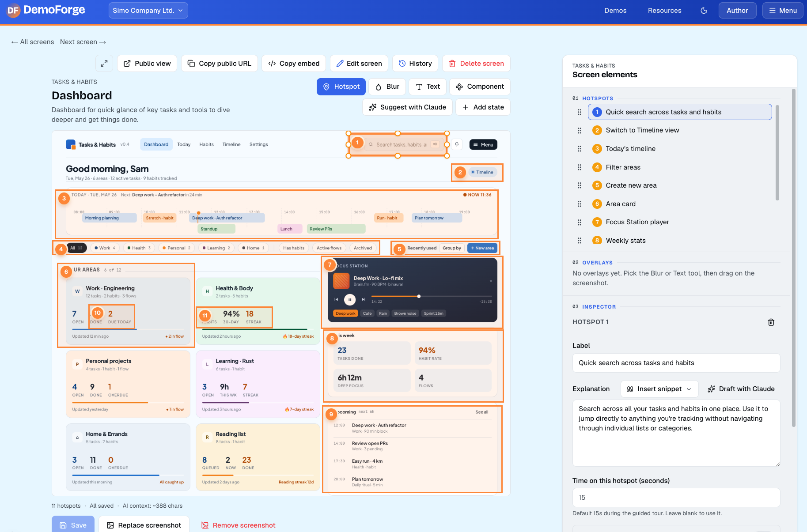This screenshot has height=532, width=807.
Task: Grab drag handle for Focus Station player
Action: [x=580, y=222]
